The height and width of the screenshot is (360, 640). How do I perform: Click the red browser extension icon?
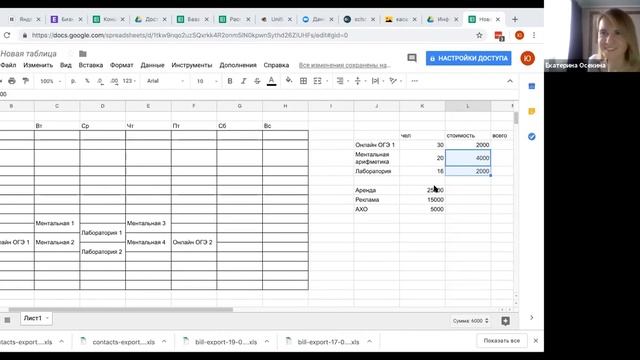pos(499,36)
